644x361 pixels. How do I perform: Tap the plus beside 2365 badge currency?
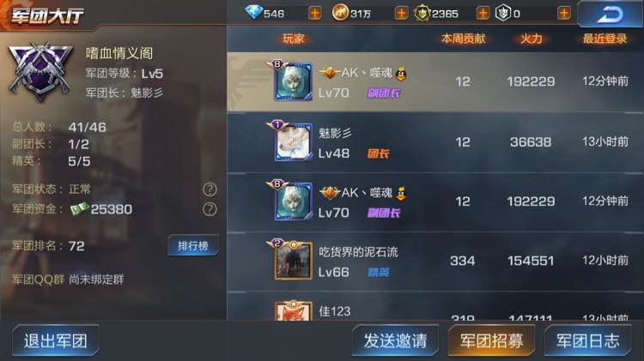point(483,14)
